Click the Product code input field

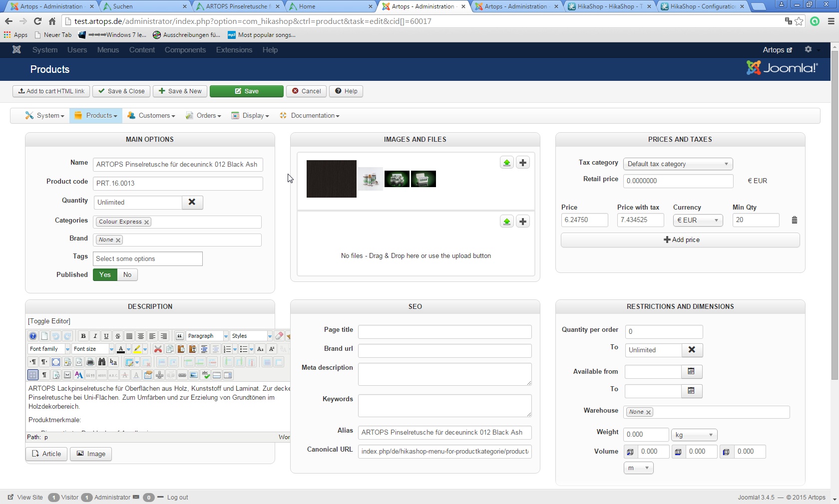point(178,183)
